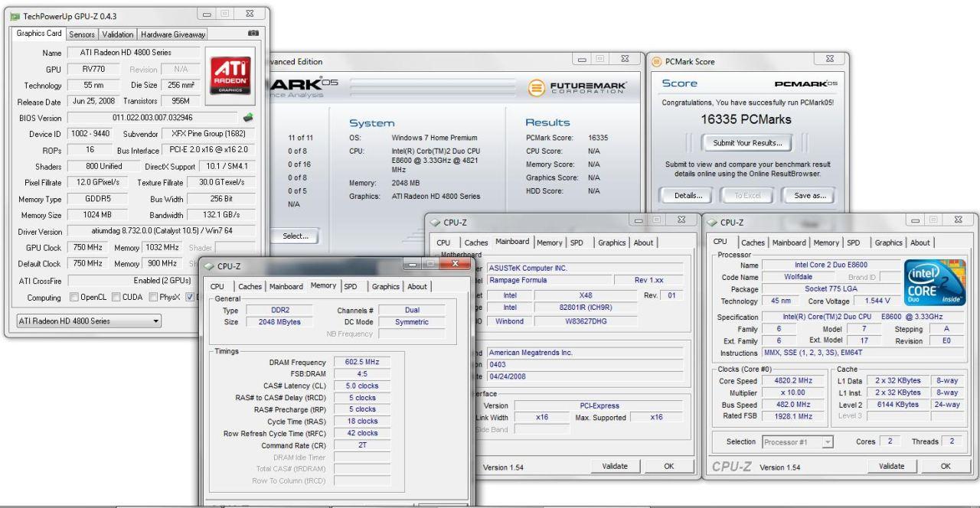This screenshot has height=508, width=980.
Task: Open Graphics tab in rightmost CPU-Z window
Action: tap(890, 243)
